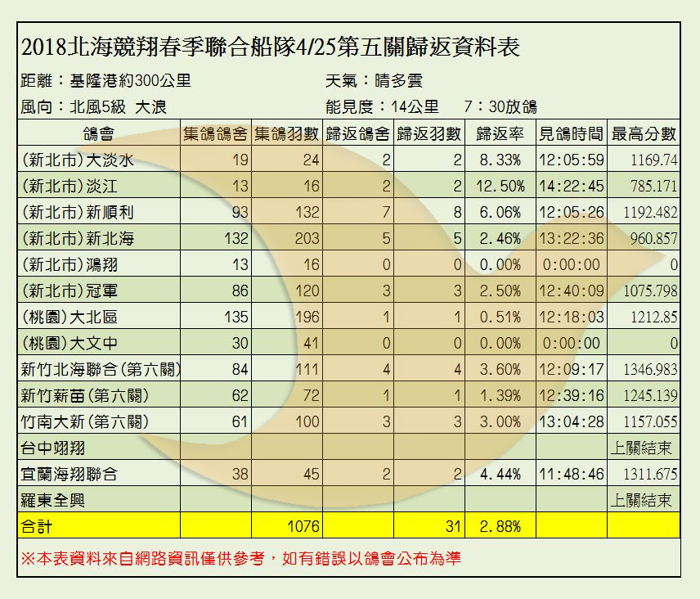The image size is (700, 599).
Task: Select the 見鴿時間 column header
Action: click(570, 133)
